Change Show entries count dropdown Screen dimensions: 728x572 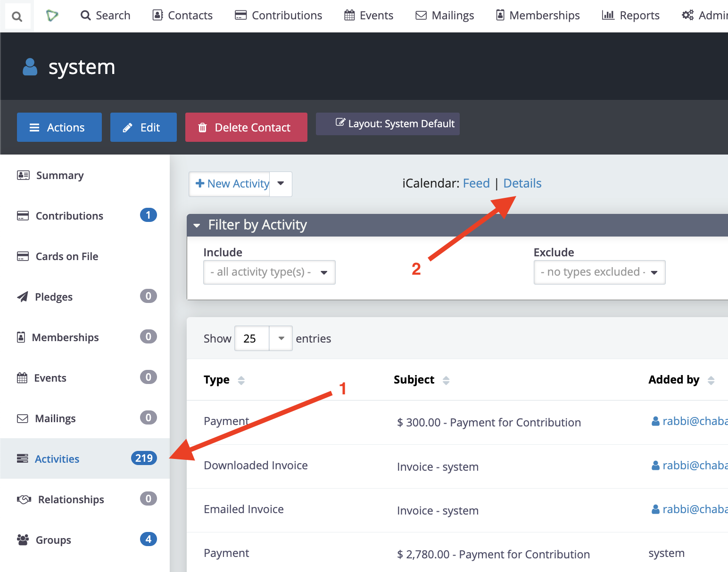[263, 338]
